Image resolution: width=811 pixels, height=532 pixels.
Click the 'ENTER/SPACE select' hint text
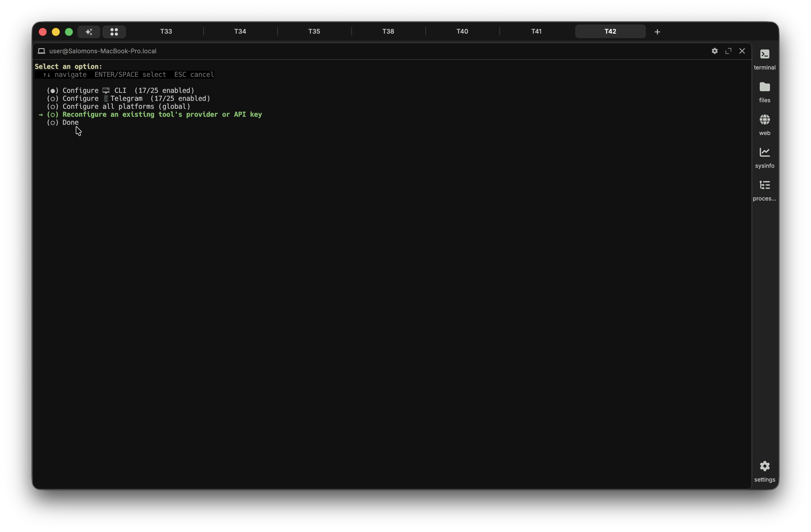tap(130, 74)
